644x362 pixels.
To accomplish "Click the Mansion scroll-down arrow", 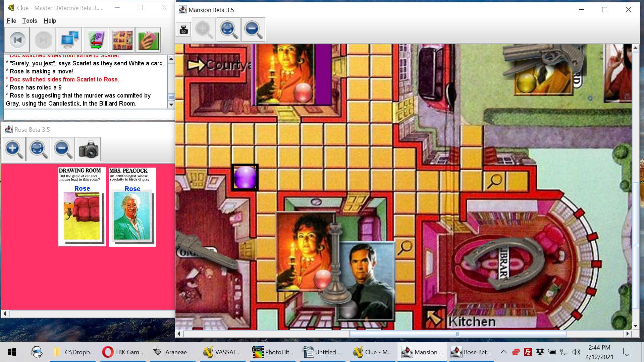I will pos(636,326).
